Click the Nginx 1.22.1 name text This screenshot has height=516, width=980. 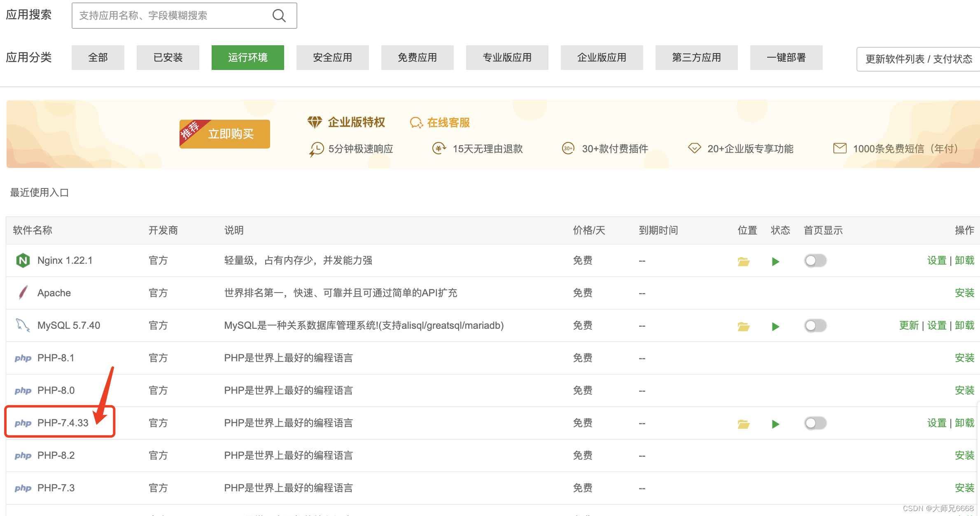pyautogui.click(x=65, y=260)
